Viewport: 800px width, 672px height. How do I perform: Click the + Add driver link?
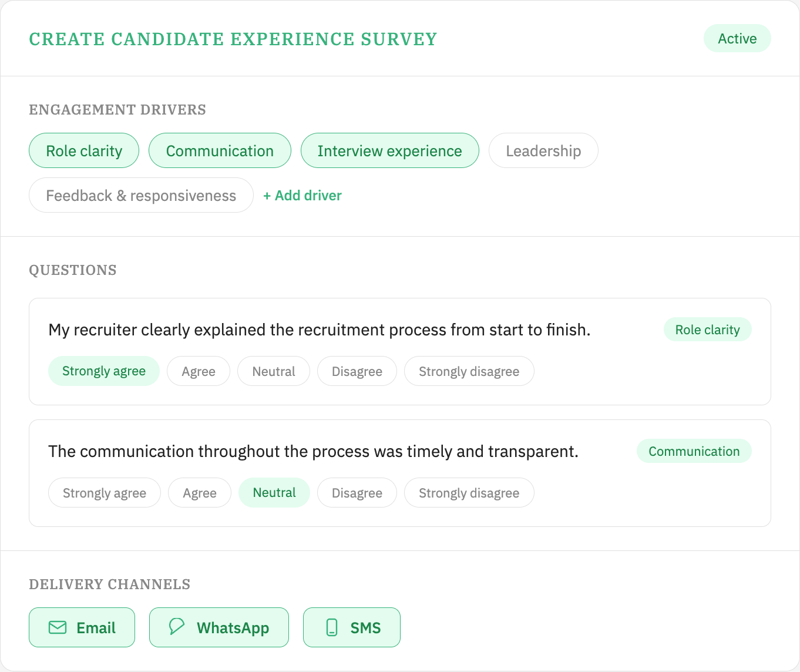302,195
